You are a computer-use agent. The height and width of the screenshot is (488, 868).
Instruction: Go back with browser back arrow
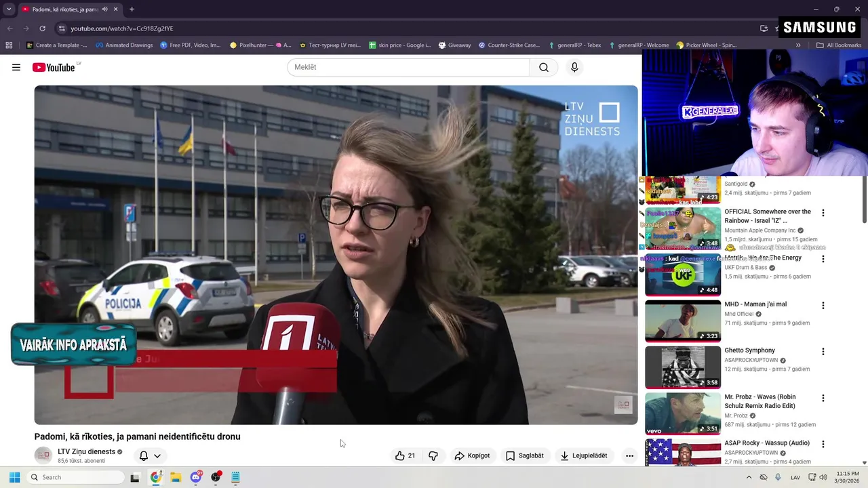tap(9, 28)
